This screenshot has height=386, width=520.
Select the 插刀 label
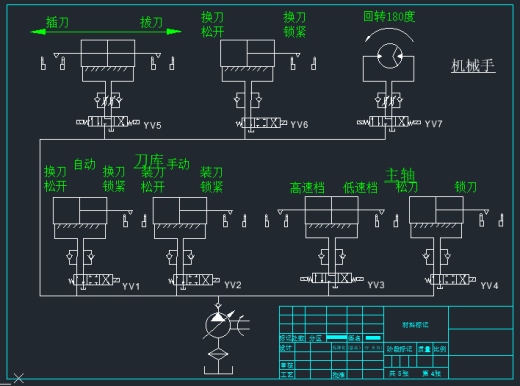[x=57, y=22]
